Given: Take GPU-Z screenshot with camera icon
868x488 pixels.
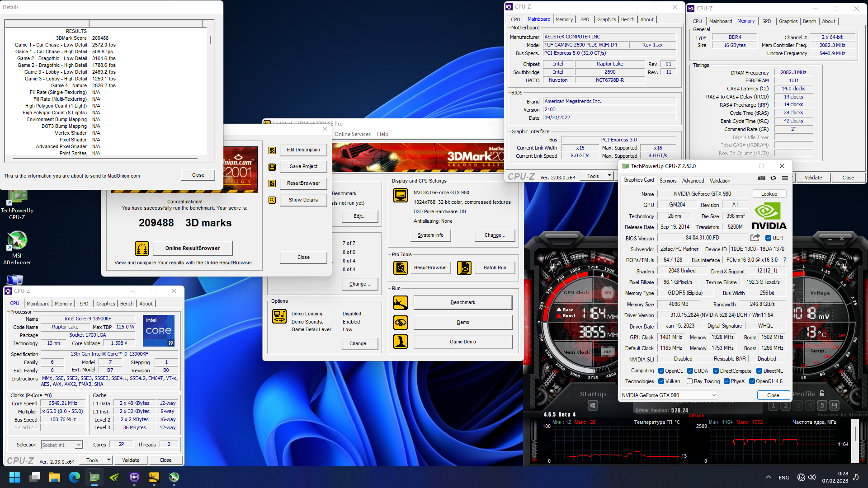Looking at the screenshot, I should click(762, 178).
